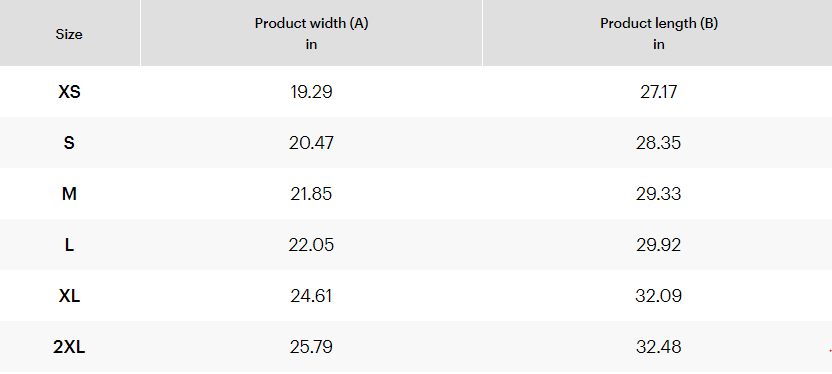Screen dimensions: 832x374
Task: Select the L size label
Action: (69, 245)
